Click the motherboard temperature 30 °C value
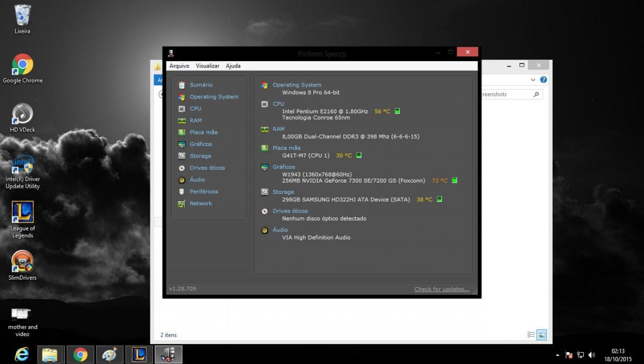Image resolution: width=644 pixels, height=364 pixels. [x=344, y=155]
